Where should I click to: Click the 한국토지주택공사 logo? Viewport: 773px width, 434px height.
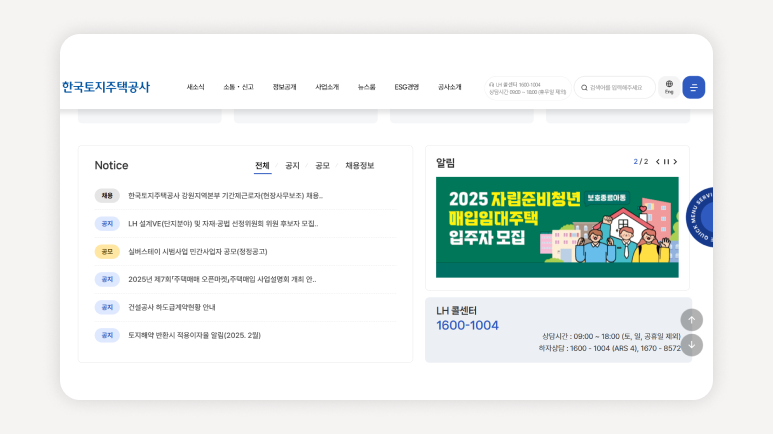(105, 87)
